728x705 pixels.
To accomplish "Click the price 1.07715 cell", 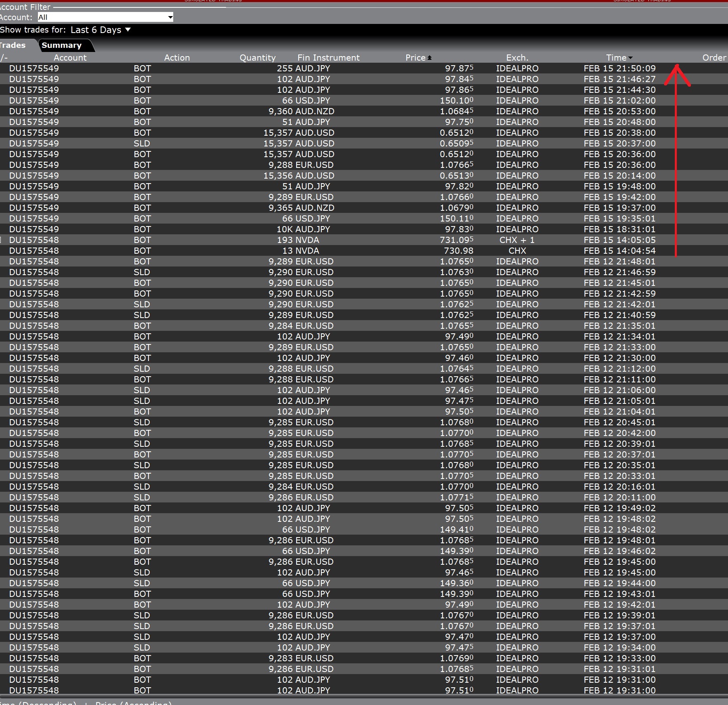I will pyautogui.click(x=457, y=498).
